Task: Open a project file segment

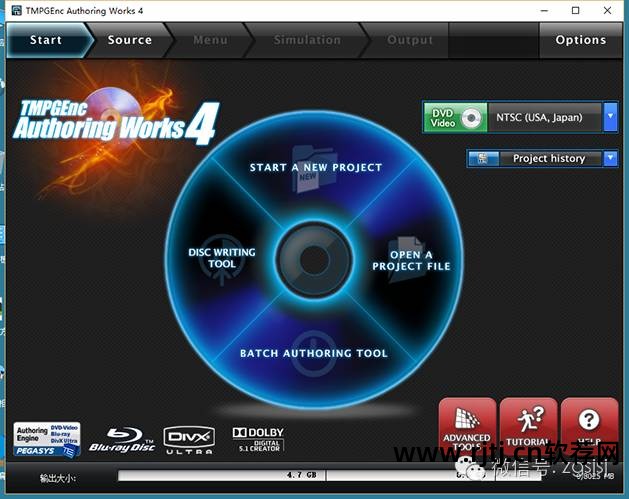Action: [x=411, y=260]
